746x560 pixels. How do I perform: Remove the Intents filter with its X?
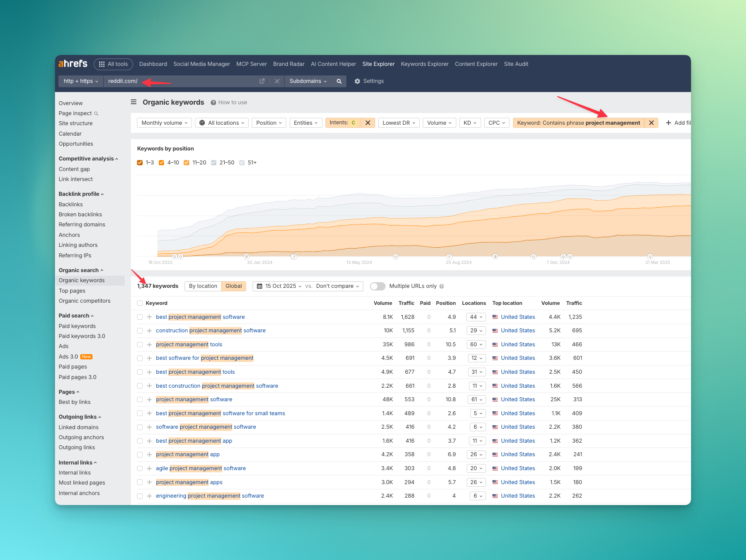tap(368, 123)
